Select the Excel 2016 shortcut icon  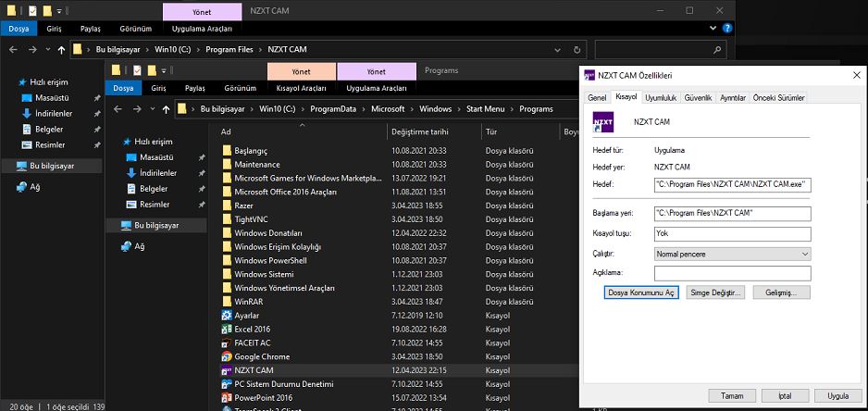coord(227,329)
